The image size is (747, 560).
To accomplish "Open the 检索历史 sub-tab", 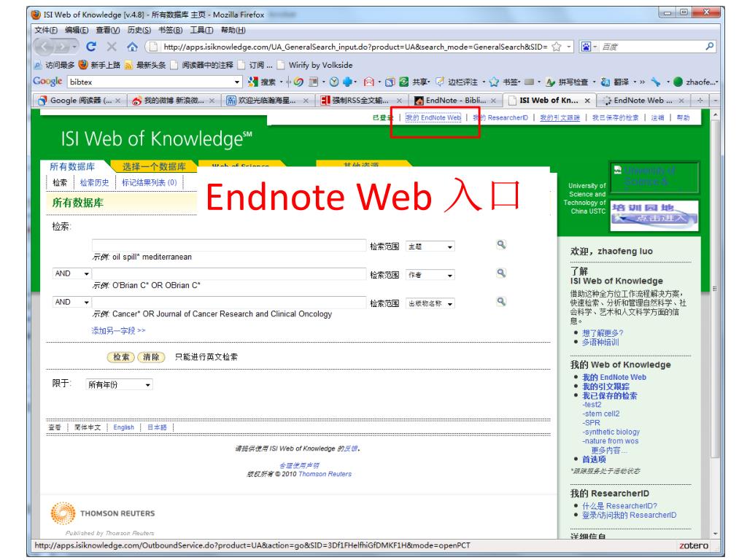I will (x=94, y=182).
